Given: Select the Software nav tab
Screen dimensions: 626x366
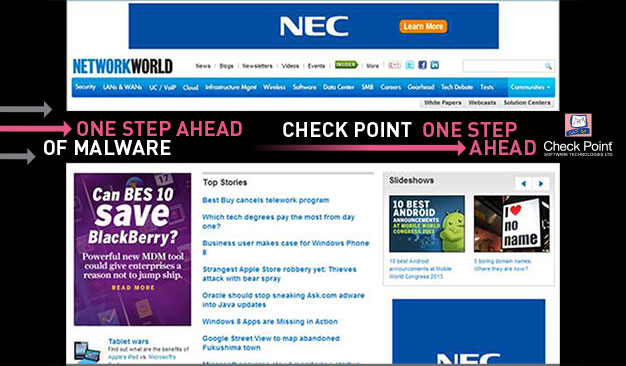Looking at the screenshot, I should (x=305, y=87).
